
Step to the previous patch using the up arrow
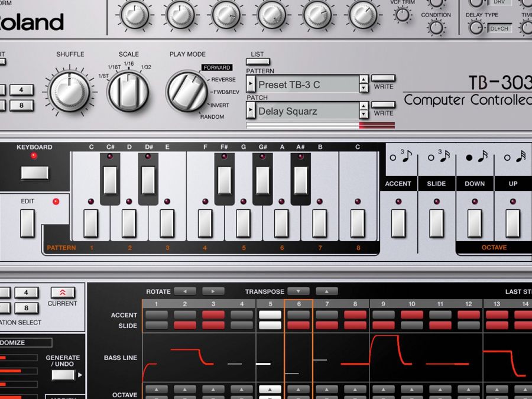(364, 106)
